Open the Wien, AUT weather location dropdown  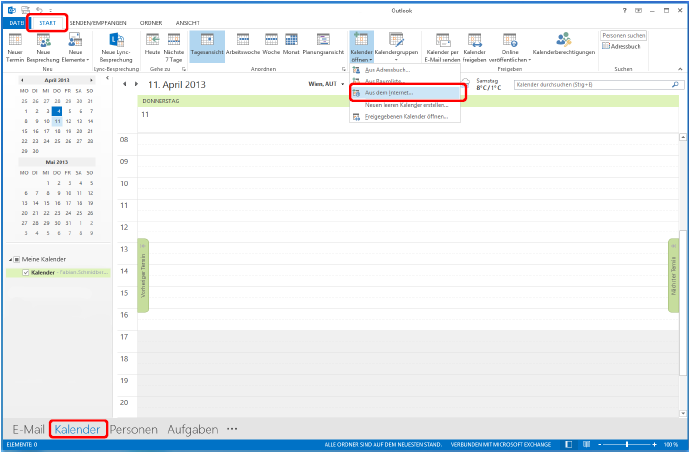343,84
